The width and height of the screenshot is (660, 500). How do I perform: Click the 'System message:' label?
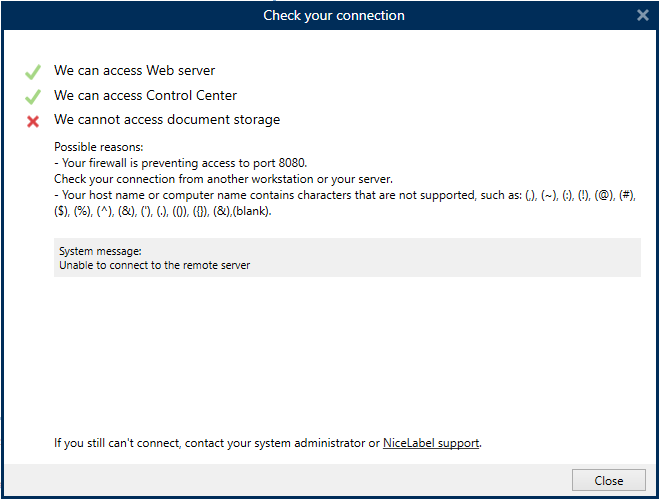click(100, 251)
